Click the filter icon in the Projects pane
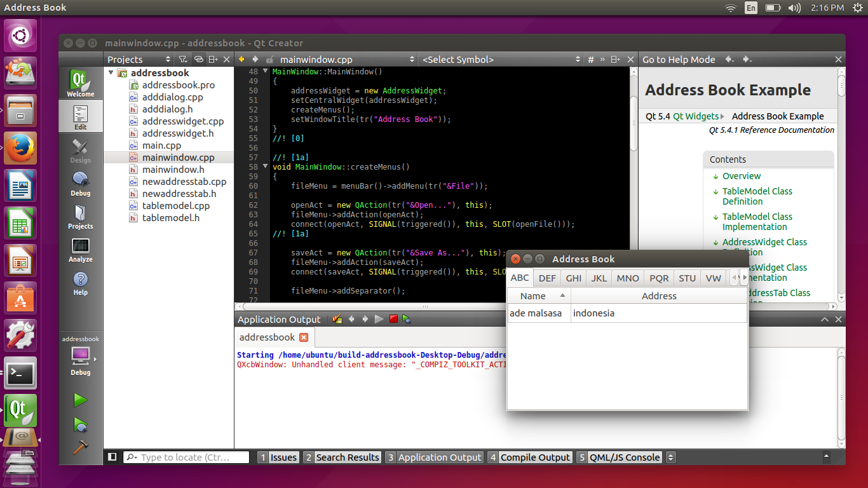 [x=182, y=58]
